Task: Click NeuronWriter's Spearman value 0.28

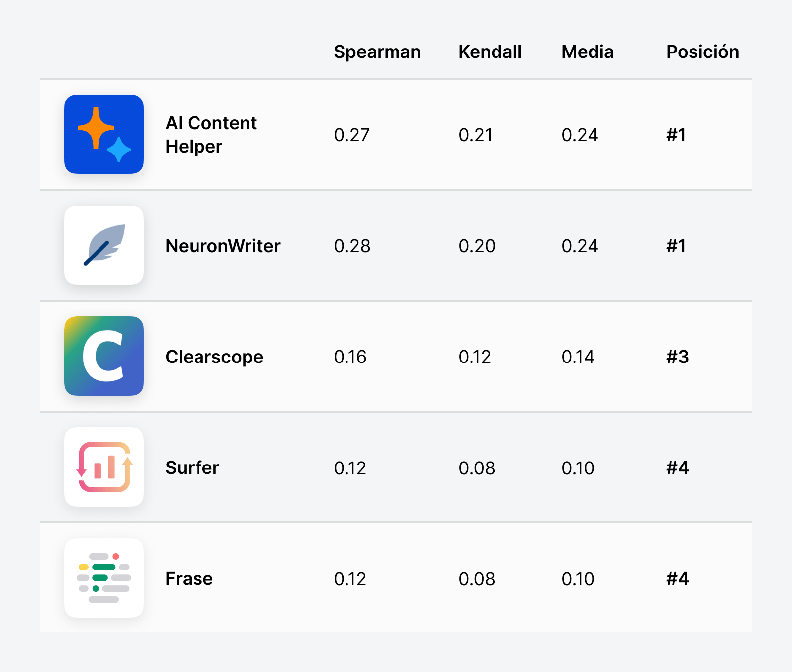Action: coord(352,246)
